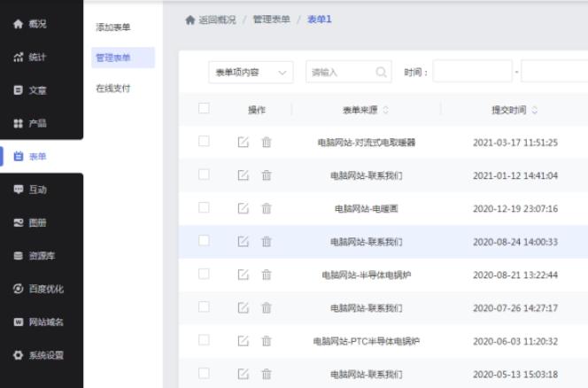Check the box for 电脑网站-对流式电取暖器 row
This screenshot has height=388, width=588.
tap(205, 142)
